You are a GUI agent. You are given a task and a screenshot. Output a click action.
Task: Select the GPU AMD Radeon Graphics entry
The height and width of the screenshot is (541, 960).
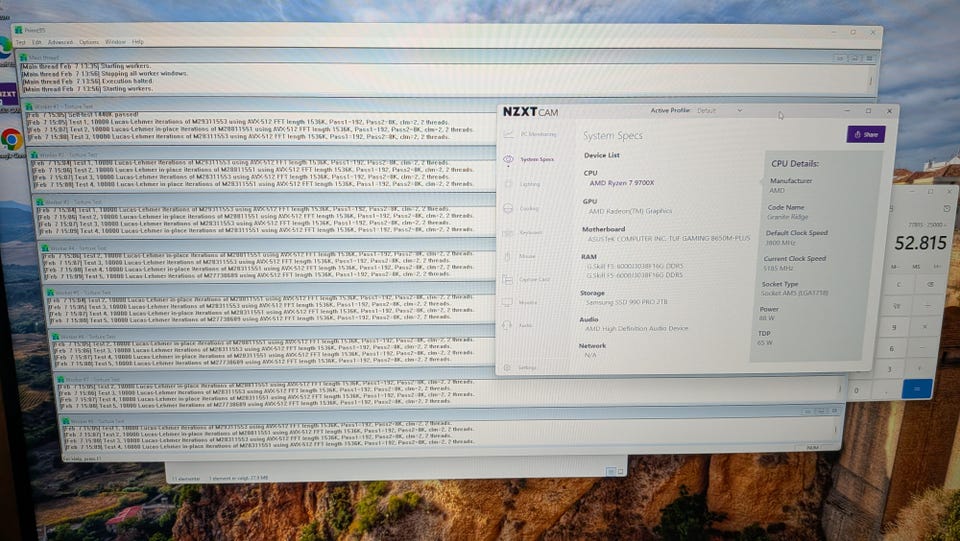coord(630,211)
